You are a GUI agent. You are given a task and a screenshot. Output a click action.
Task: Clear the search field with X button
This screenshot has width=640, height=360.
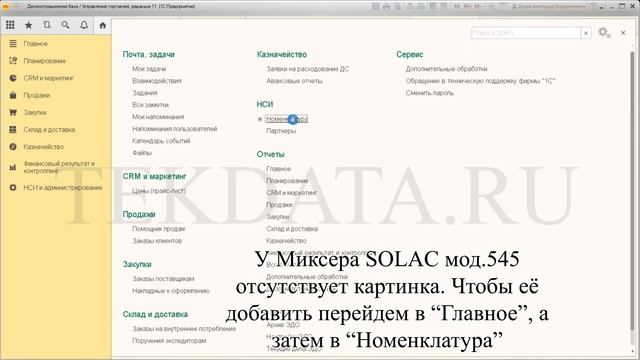tap(586, 33)
